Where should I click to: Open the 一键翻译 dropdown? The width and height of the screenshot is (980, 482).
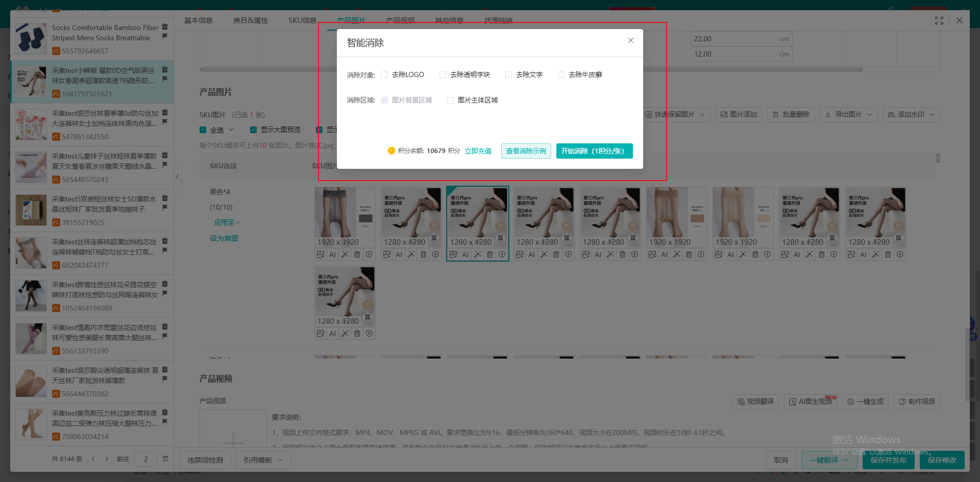coord(829,460)
